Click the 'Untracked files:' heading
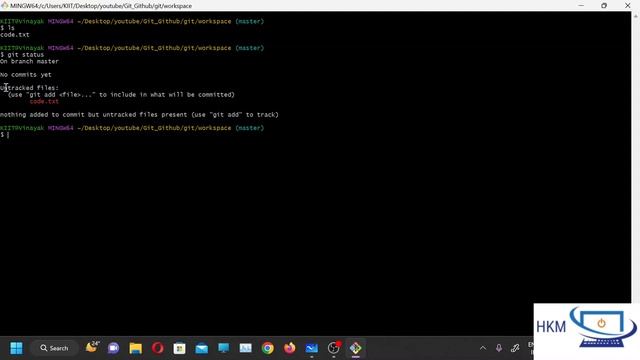The height and width of the screenshot is (360, 640). coord(29,88)
